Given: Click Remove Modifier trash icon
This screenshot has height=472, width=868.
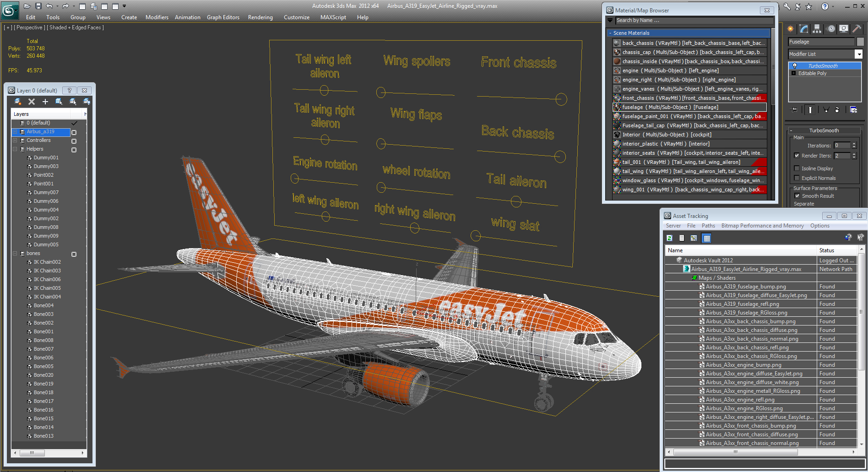Looking at the screenshot, I should click(x=837, y=109).
